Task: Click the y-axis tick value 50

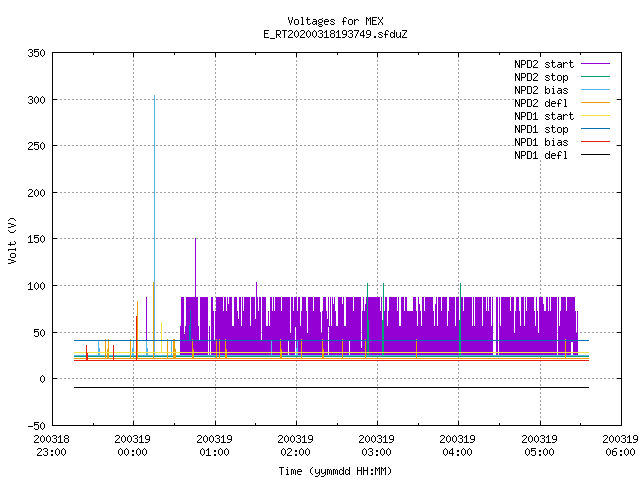Action: 39,333
